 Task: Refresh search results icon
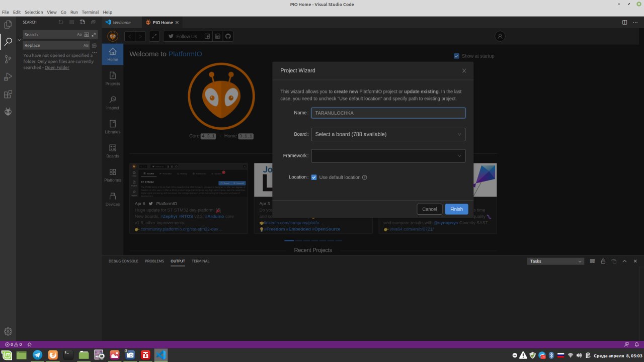[x=61, y=22]
